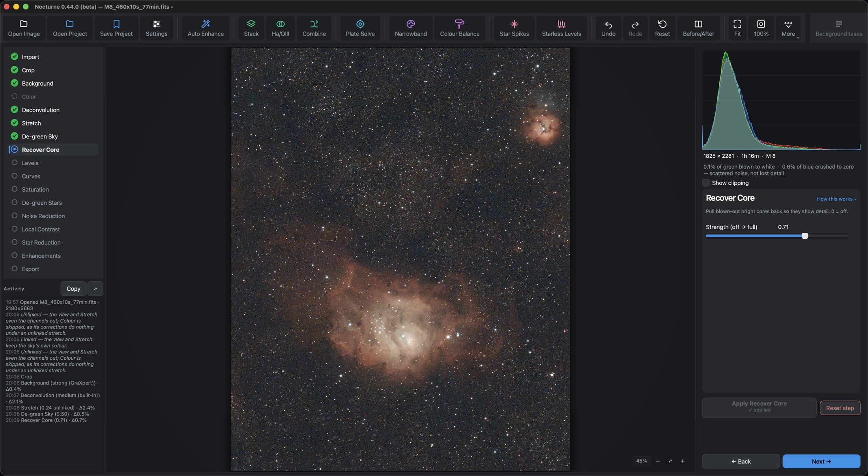This screenshot has width=868, height=476.
Task: Zoom in with the plus button
Action: [683, 461]
